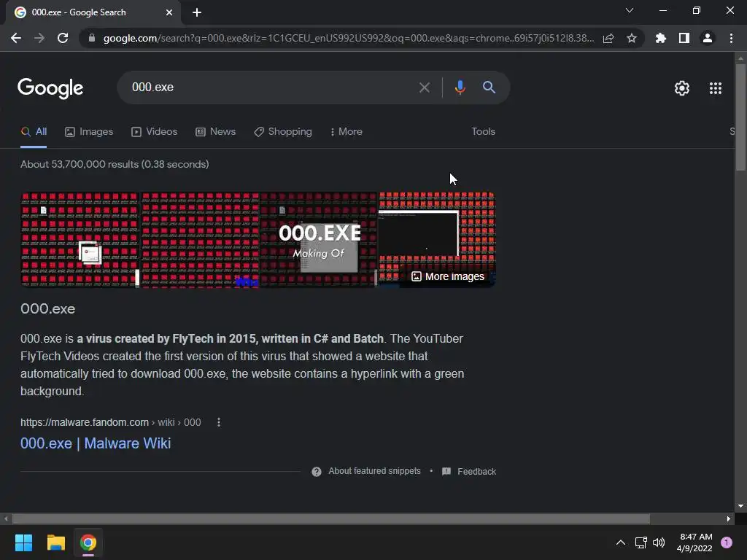Open the notification badge
This screenshot has height=560, width=747.
click(727, 542)
